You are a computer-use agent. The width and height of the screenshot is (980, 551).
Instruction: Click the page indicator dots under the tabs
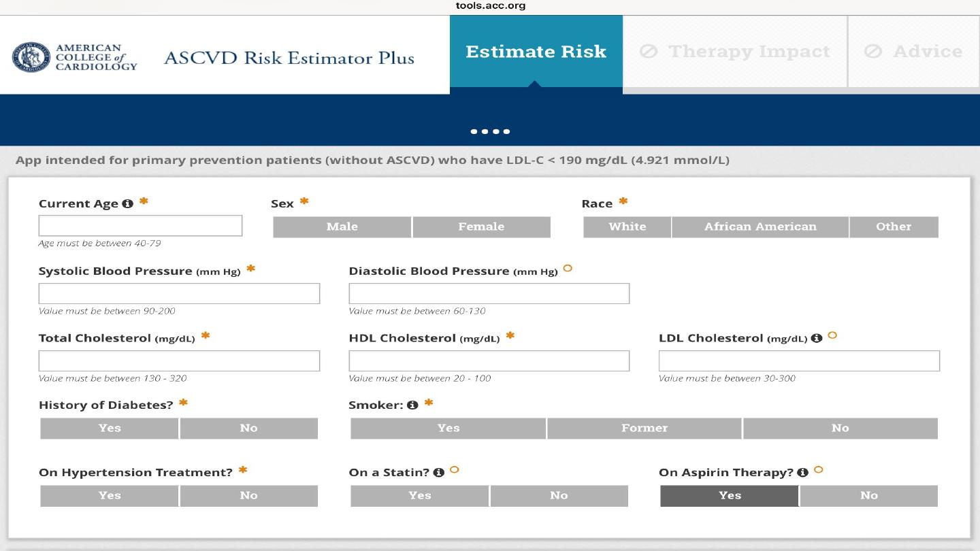(490, 131)
